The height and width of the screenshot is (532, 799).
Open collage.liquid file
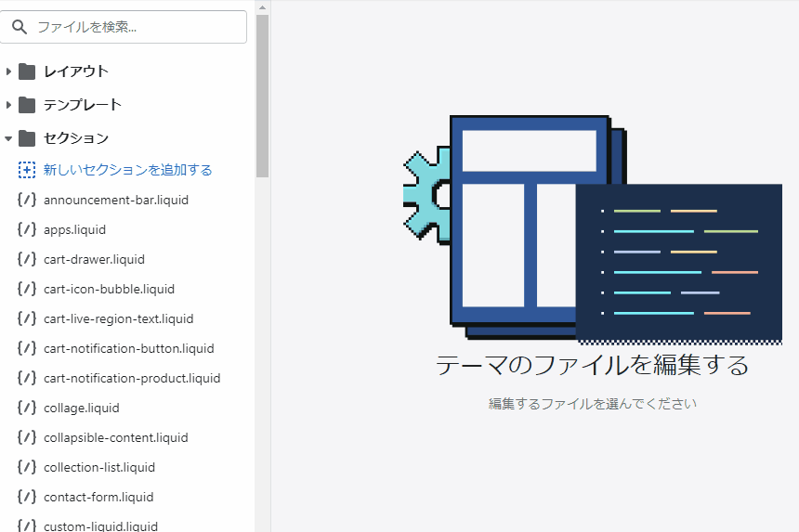82,408
